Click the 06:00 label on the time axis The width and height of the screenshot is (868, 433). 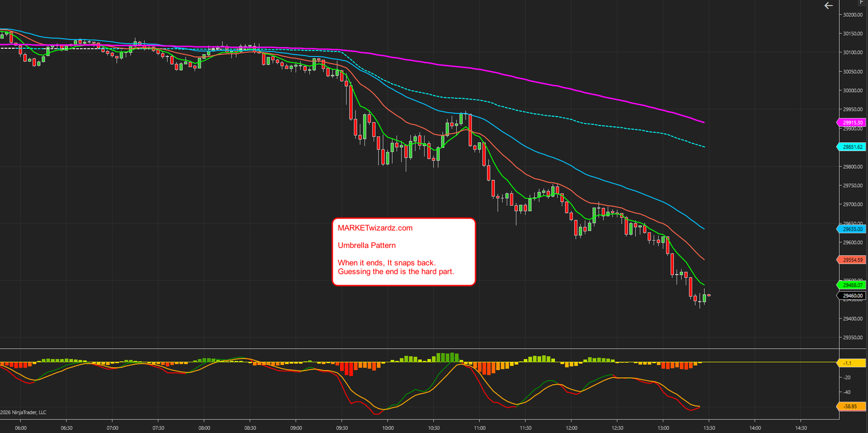(21, 428)
